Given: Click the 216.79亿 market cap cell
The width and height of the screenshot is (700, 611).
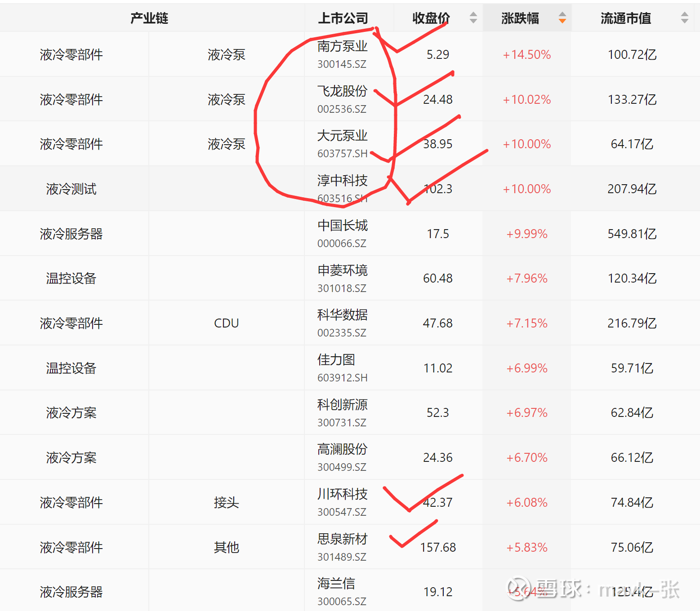Looking at the screenshot, I should pyautogui.click(x=632, y=323).
